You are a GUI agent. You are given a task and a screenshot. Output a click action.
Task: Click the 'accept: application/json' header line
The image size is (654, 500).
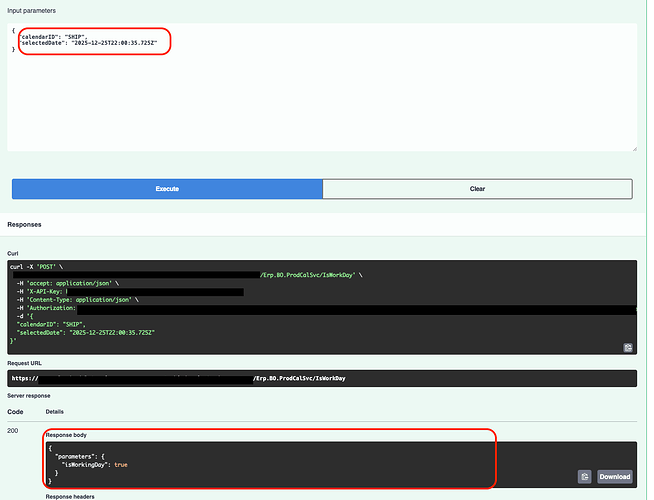[x=68, y=283]
